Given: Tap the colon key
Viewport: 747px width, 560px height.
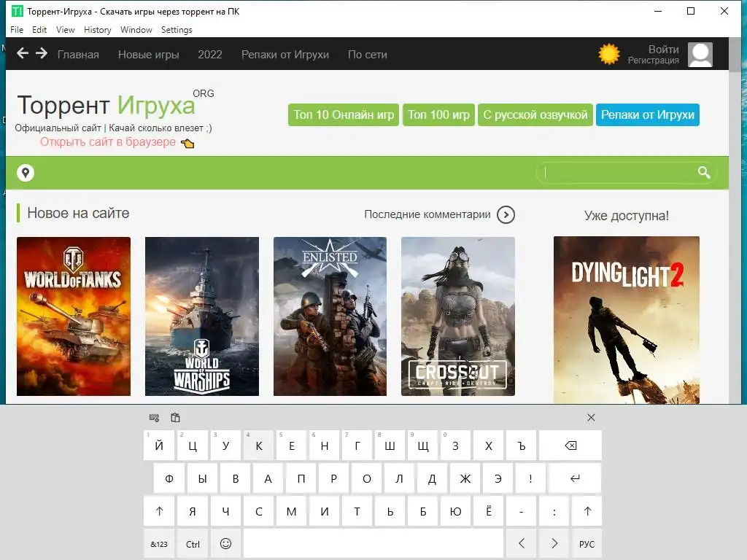Looking at the screenshot, I should (x=554, y=511).
